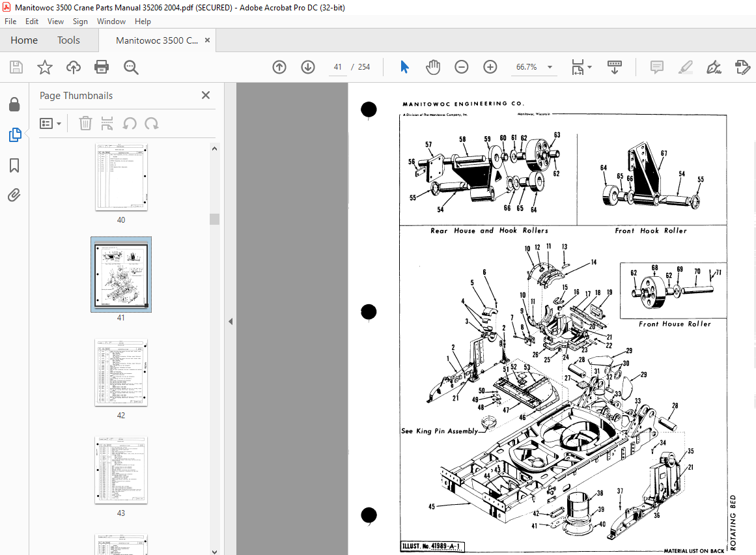Open thumbnail options dropdown menu
The width and height of the screenshot is (756, 555).
(x=51, y=123)
